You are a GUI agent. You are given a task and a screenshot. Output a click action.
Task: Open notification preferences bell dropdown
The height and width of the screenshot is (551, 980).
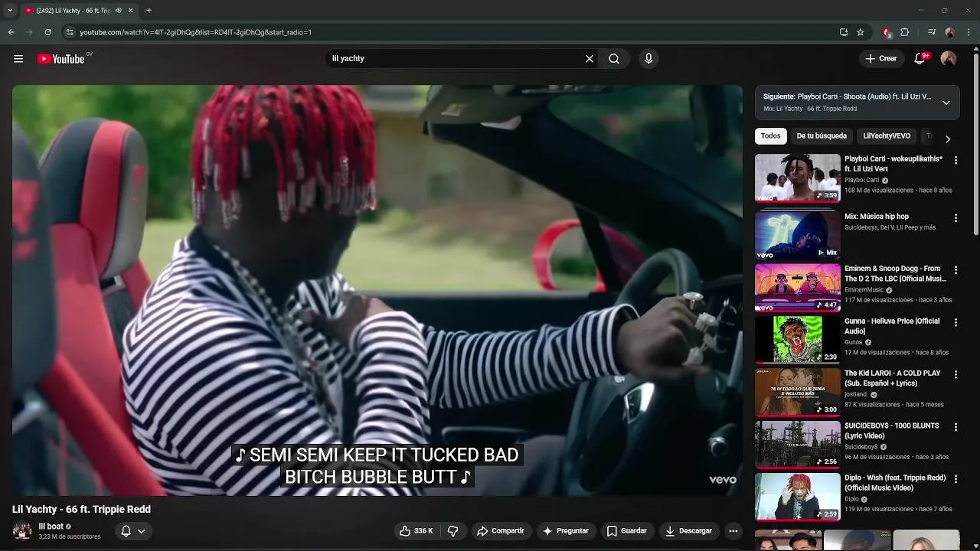point(133,531)
